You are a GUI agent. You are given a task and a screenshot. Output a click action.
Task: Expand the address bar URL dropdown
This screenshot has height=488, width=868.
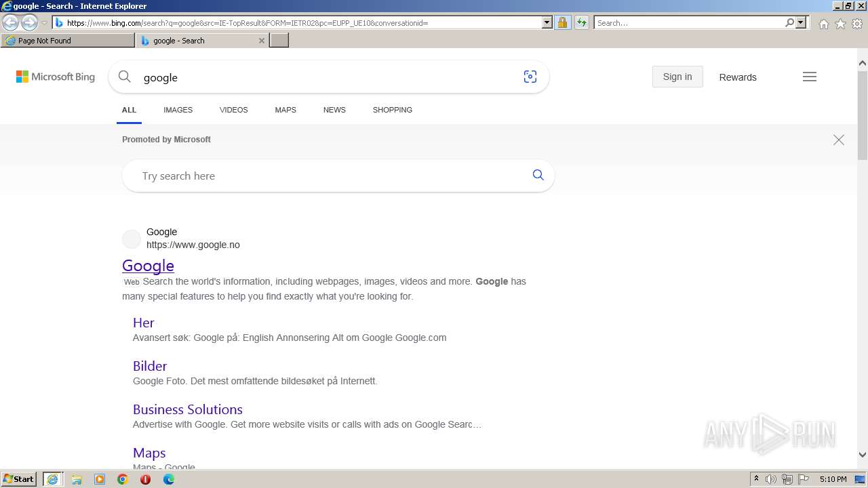tap(547, 22)
